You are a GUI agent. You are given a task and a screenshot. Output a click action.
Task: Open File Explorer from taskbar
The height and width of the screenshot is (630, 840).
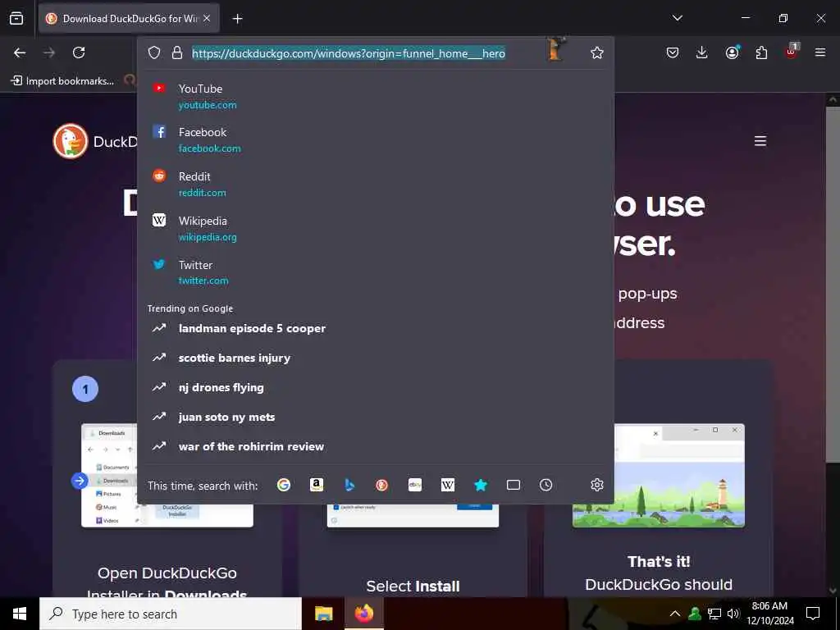pyautogui.click(x=323, y=614)
